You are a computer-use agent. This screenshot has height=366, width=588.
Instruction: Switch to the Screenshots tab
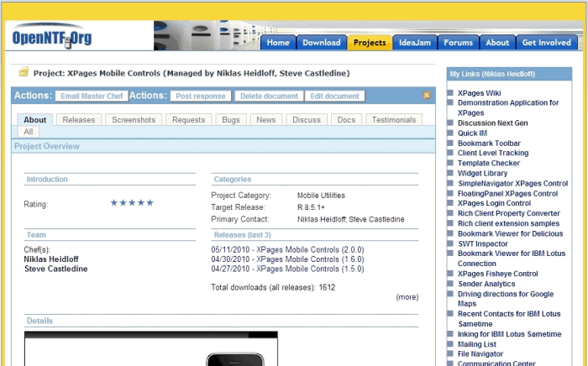click(134, 120)
